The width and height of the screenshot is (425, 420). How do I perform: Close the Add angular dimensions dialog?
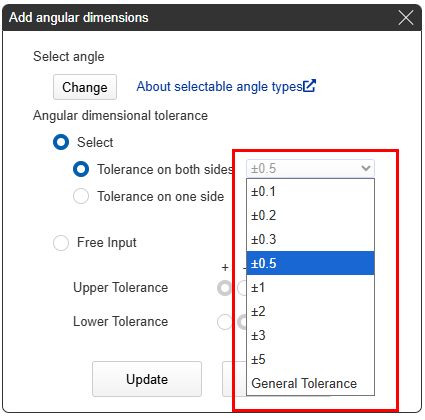coord(406,17)
